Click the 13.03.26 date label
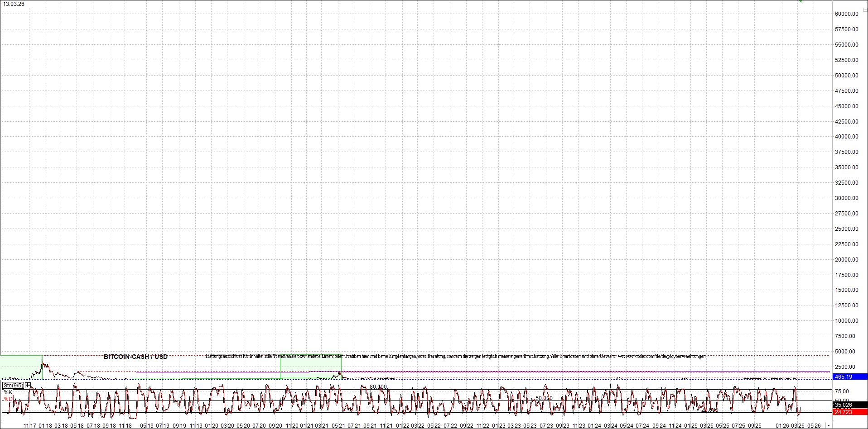Viewport: 868px width, 429px height. click(x=14, y=4)
